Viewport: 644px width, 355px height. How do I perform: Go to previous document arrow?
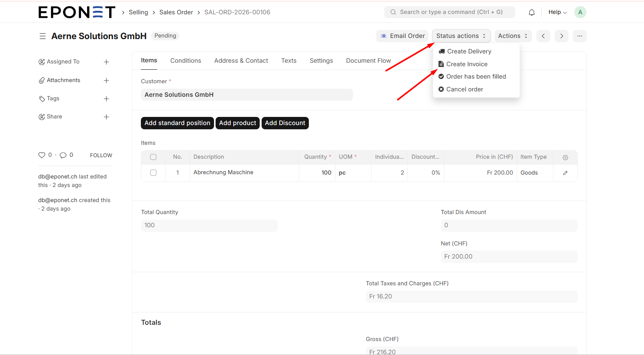pyautogui.click(x=543, y=36)
